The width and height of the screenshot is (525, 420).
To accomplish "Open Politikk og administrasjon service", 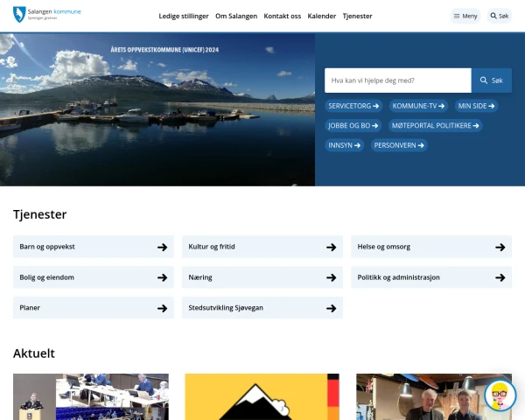I will (x=430, y=277).
